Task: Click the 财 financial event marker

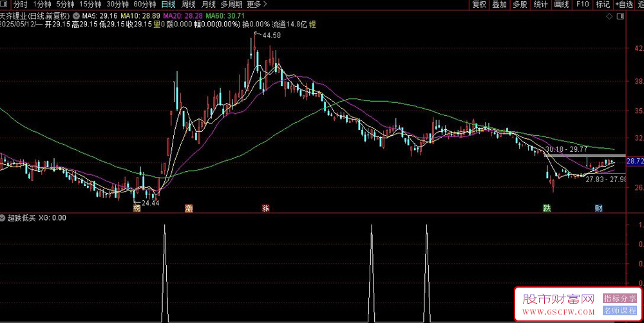Action: (598, 208)
